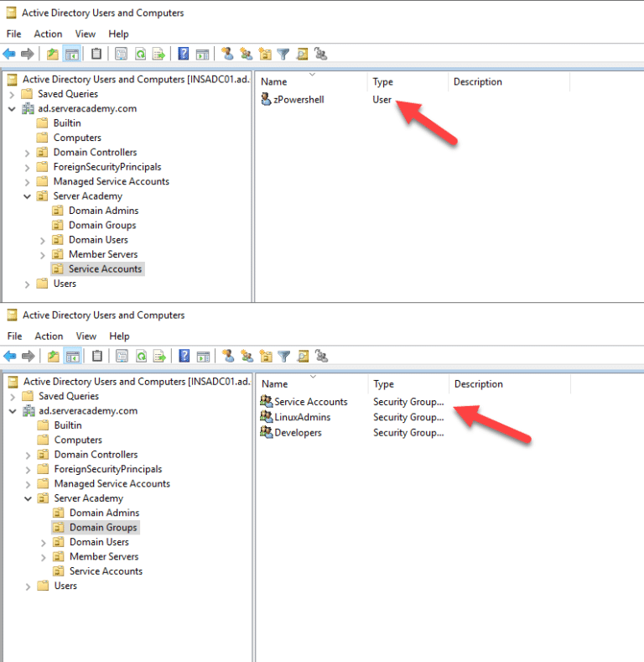Select Domain Admins OU in the upper window tree
The height and width of the screenshot is (662, 644).
pyautogui.click(x=103, y=211)
